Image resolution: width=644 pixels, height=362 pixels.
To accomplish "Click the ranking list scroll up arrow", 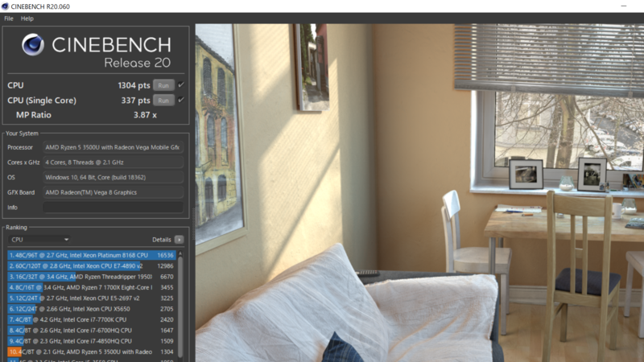I will click(x=180, y=254).
